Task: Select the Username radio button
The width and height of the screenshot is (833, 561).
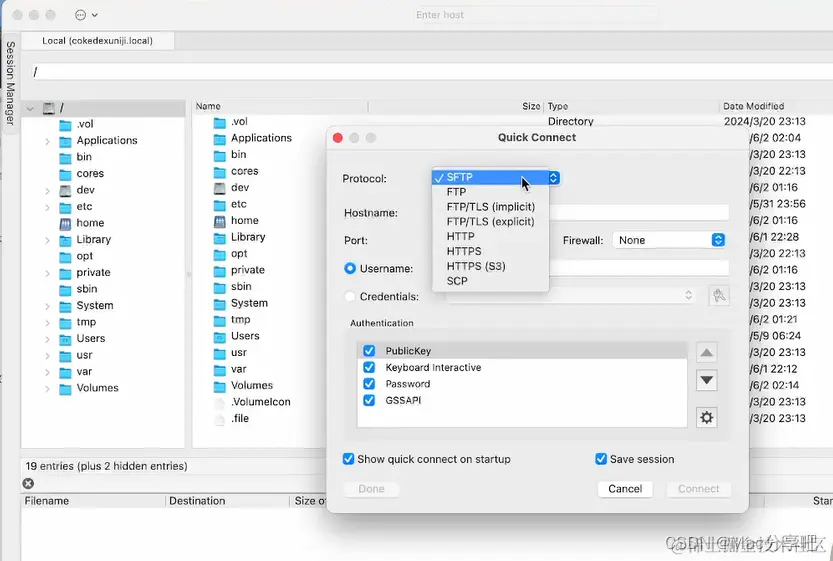Action: coord(350,268)
